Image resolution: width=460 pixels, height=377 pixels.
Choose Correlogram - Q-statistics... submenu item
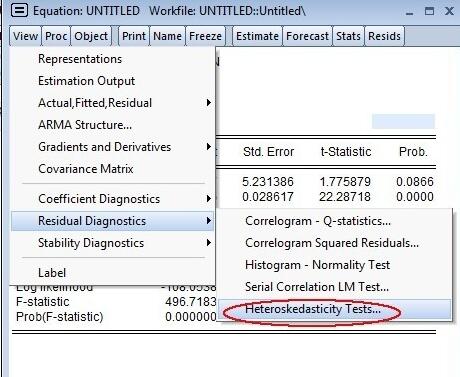click(335, 221)
